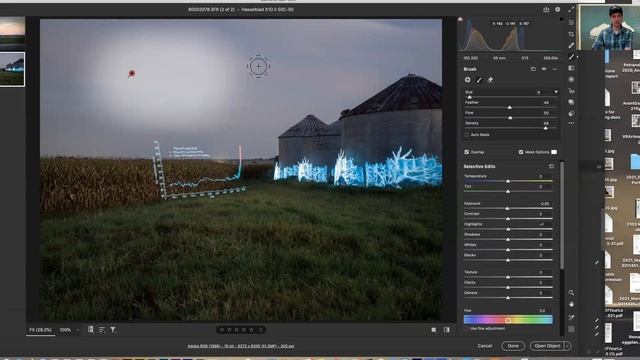640x360 pixels.
Task: Click the Density slider handle
Action: coord(545,128)
